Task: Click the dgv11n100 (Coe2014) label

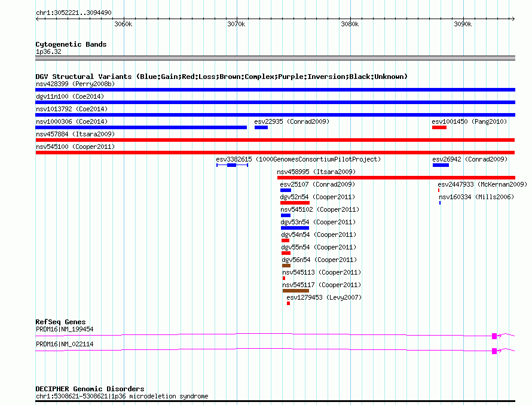Action: (70, 96)
